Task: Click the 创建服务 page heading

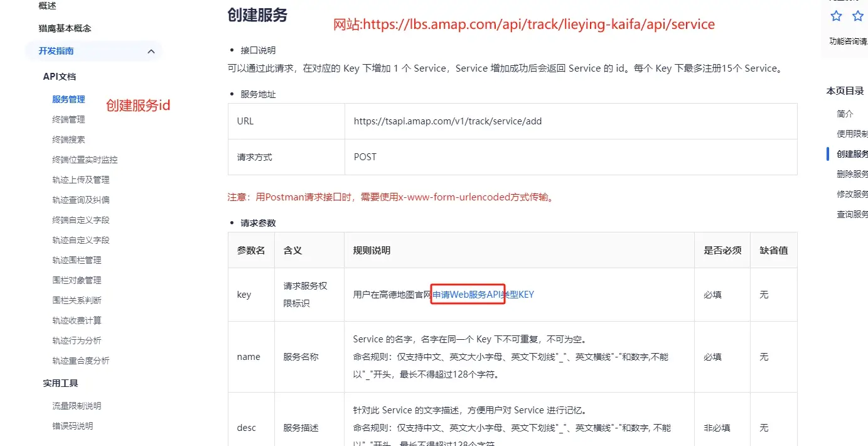Action: [257, 15]
